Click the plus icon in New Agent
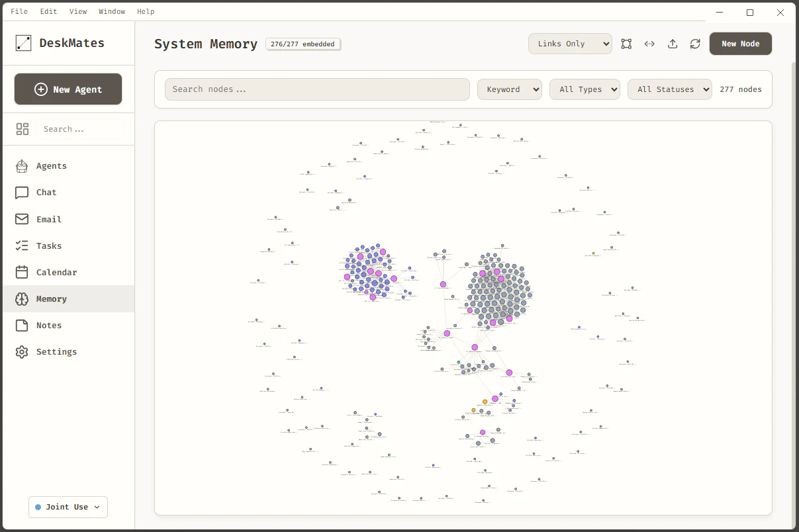The image size is (799, 532). tap(41, 89)
